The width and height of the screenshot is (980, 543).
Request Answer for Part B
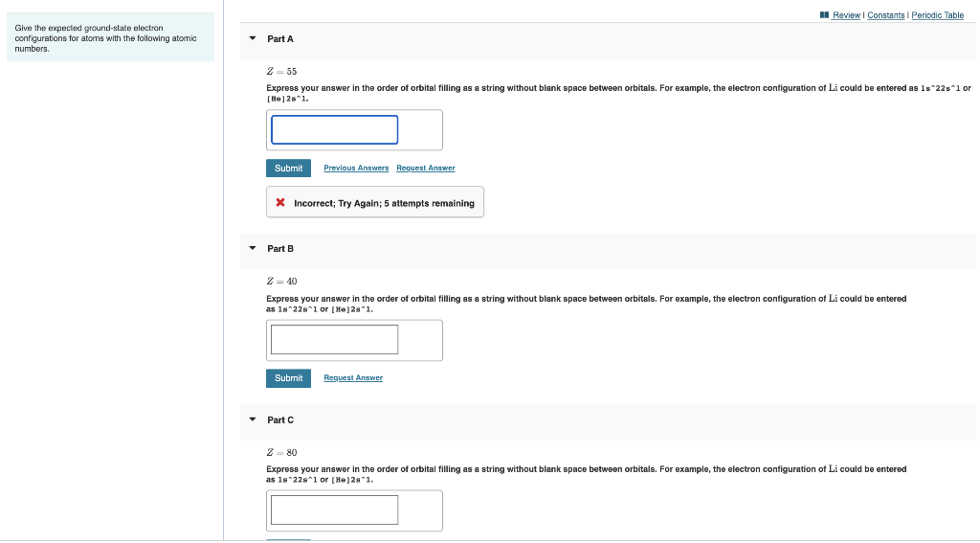(x=353, y=378)
